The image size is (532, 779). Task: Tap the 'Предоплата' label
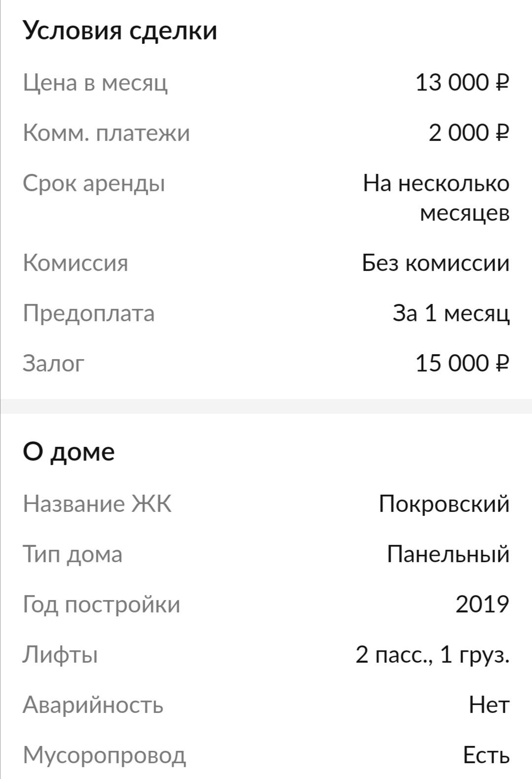(x=89, y=313)
